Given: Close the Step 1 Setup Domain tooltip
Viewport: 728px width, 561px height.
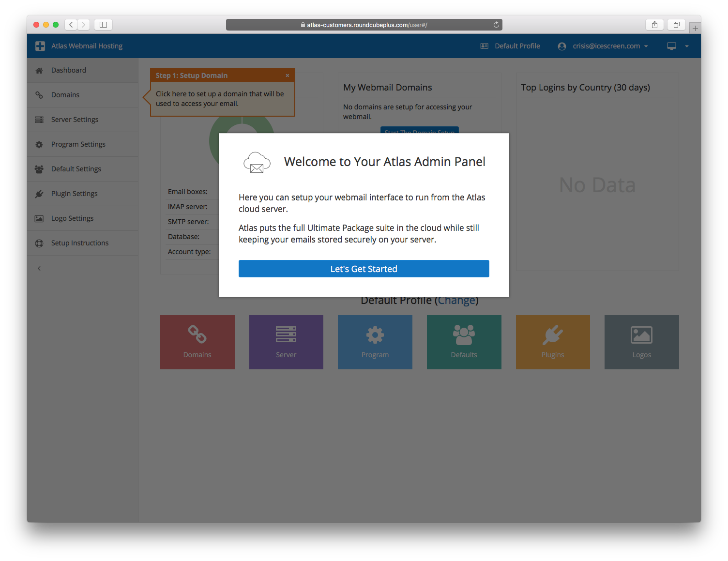Looking at the screenshot, I should click(x=288, y=76).
